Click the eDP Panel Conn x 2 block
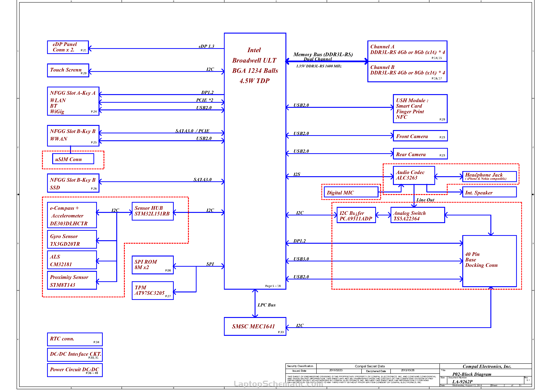The width and height of the screenshot is (555, 392). coord(68,47)
